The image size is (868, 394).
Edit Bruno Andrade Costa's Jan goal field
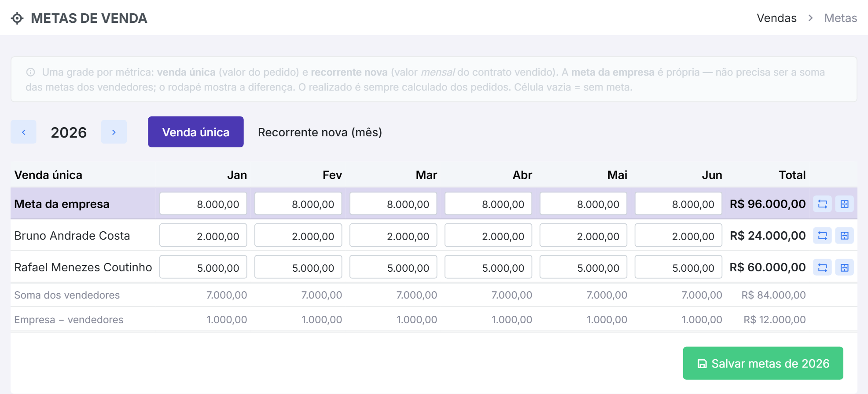click(x=203, y=235)
